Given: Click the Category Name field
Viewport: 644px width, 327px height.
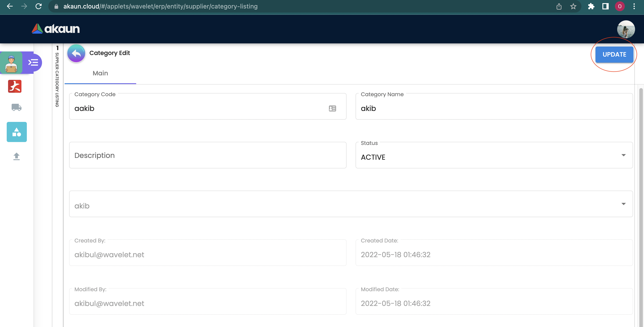Looking at the screenshot, I should click(x=494, y=108).
